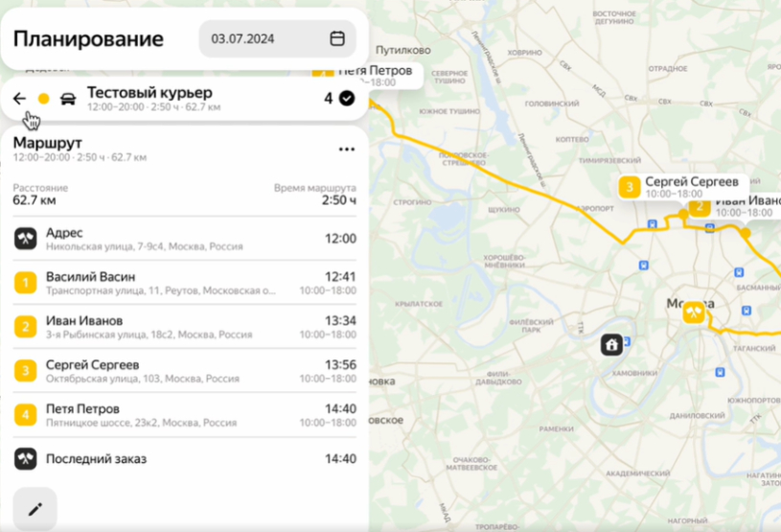781x532 pixels.
Task: Click arrival time 13:34 for Иван Иванов
Action: 340,320
